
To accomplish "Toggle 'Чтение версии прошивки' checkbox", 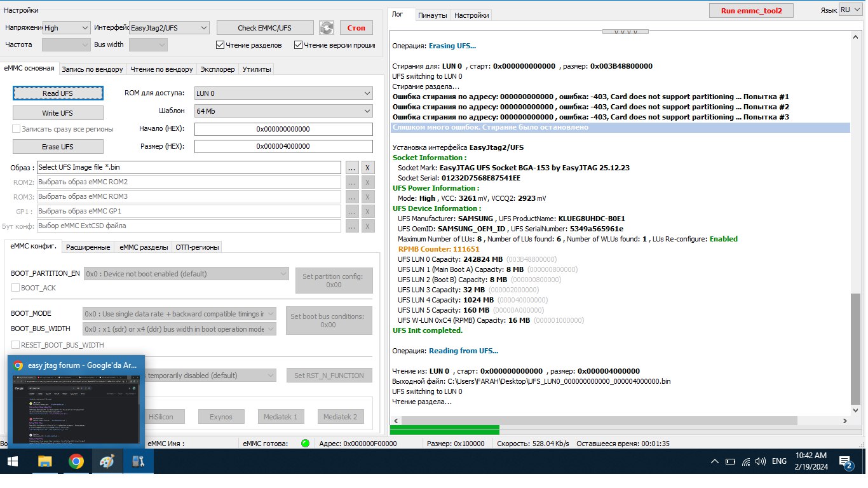I will click(298, 45).
